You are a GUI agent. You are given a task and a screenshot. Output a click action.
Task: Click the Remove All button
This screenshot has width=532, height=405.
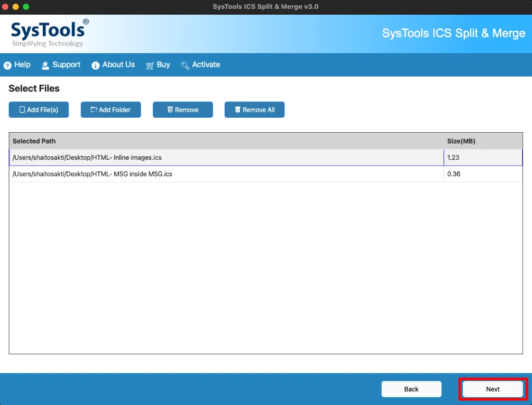click(254, 110)
